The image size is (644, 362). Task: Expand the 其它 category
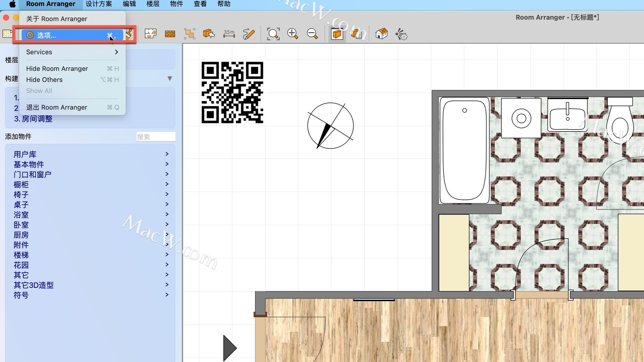pyautogui.click(x=91, y=275)
